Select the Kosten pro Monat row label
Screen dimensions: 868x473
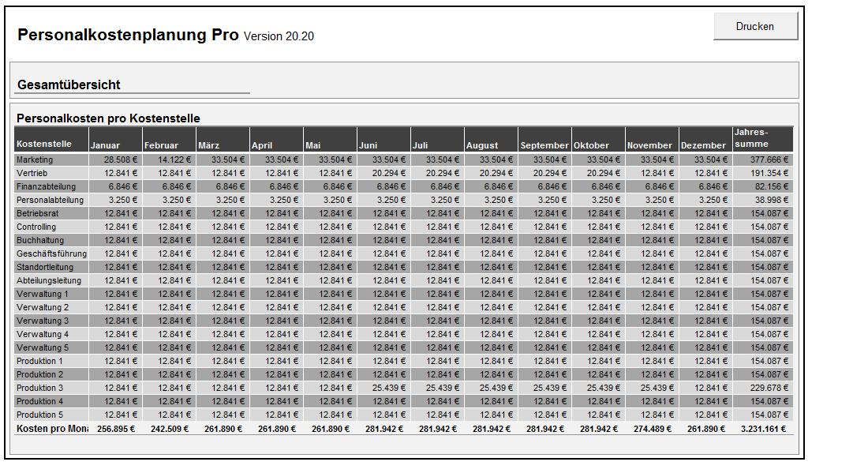51,429
